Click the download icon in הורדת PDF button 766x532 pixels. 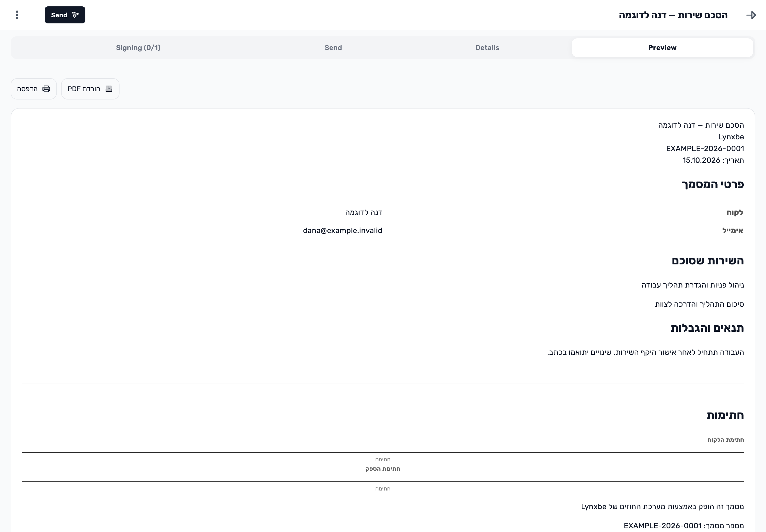109,89
